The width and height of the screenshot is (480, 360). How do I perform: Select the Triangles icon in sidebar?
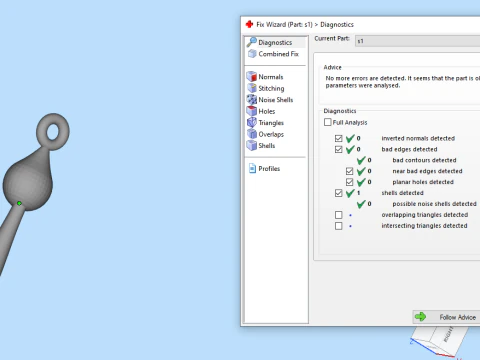coord(252,122)
